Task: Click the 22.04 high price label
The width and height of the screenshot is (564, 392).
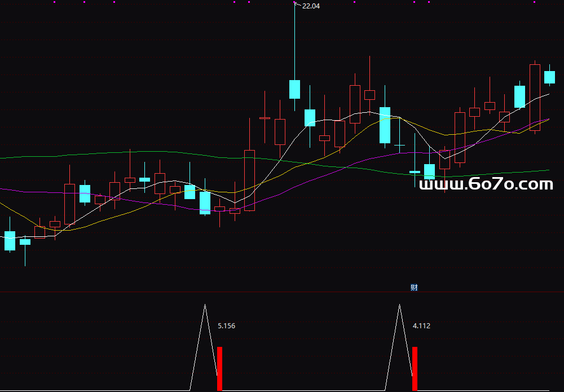Action: tap(311, 6)
